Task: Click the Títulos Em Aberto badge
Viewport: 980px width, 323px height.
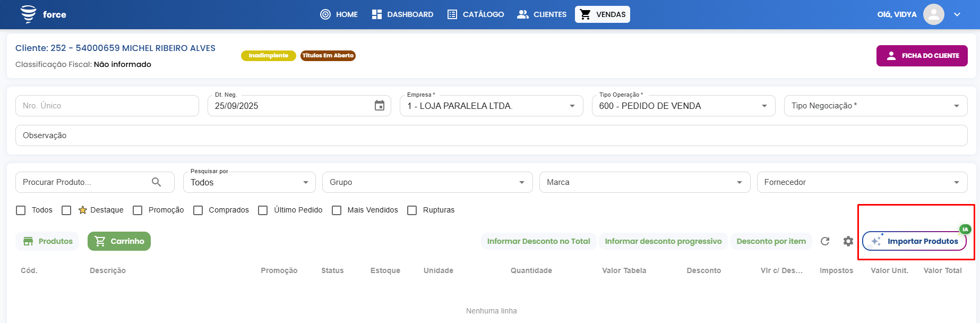Action: point(328,56)
